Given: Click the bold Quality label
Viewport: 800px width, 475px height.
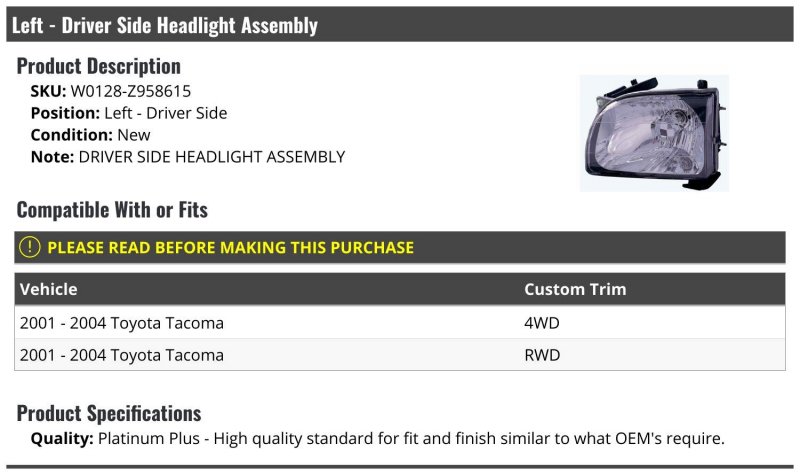Looking at the screenshot, I should [62, 438].
